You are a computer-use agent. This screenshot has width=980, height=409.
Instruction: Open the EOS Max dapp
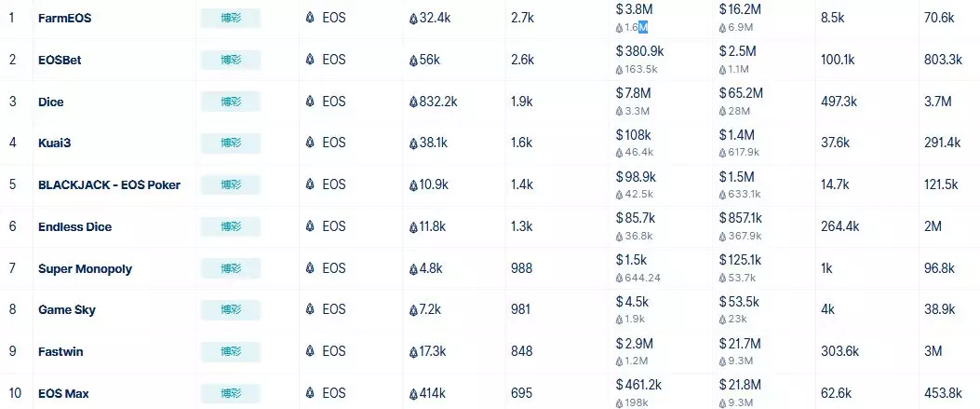pos(63,394)
